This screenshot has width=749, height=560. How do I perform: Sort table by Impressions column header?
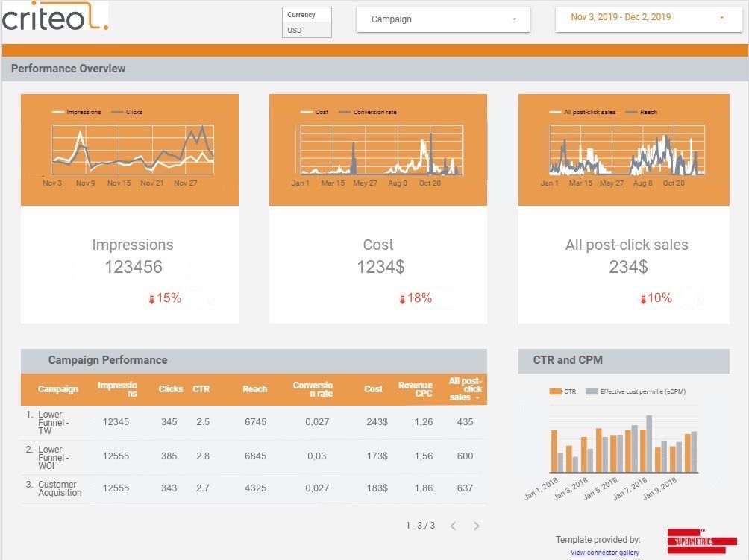(x=117, y=388)
